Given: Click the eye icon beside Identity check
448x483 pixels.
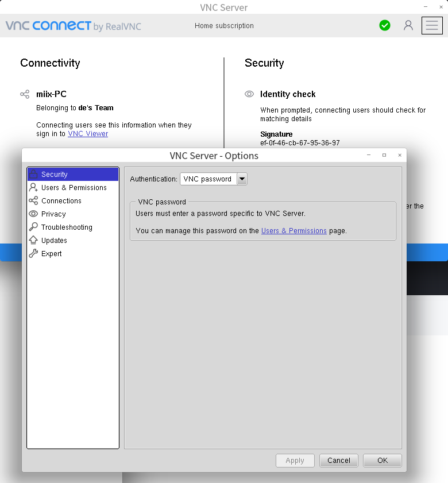Looking at the screenshot, I should coord(249,94).
